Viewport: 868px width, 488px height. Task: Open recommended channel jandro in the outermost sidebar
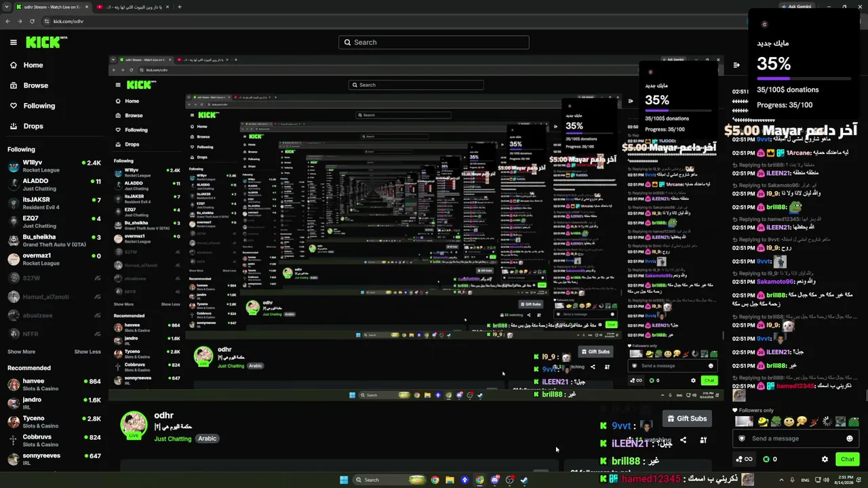[x=54, y=403]
